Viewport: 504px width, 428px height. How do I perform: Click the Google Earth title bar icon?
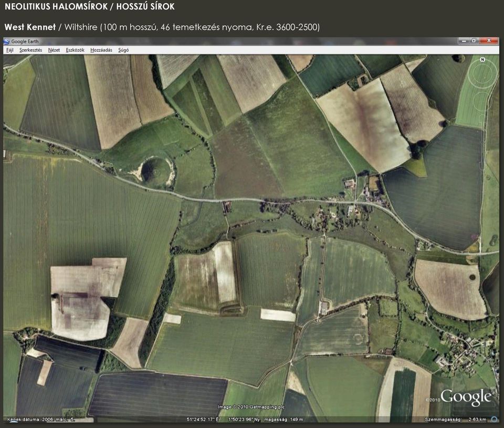pyautogui.click(x=7, y=41)
